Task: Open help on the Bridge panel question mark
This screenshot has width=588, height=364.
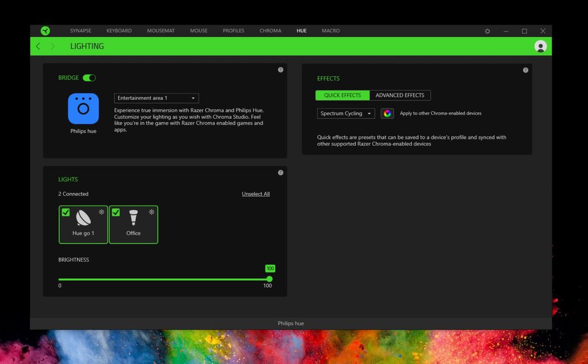Action: (x=281, y=69)
